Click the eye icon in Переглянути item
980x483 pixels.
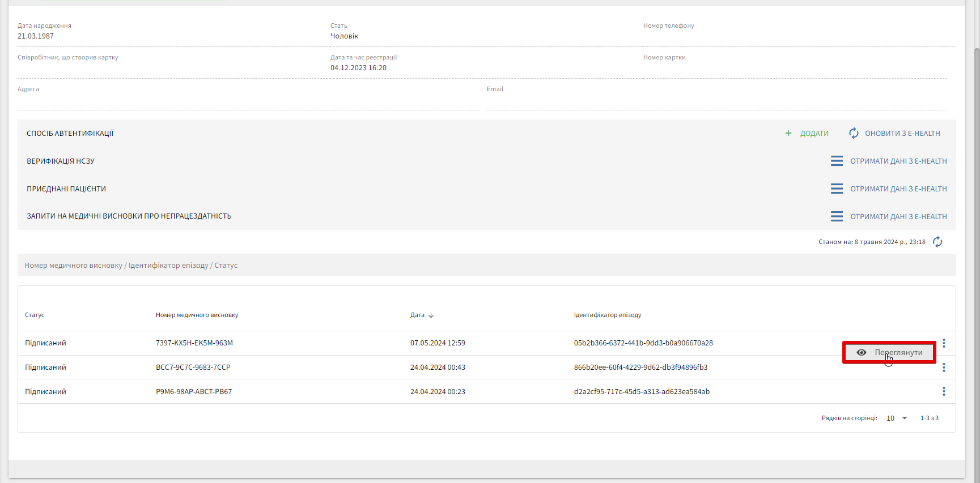tap(861, 352)
